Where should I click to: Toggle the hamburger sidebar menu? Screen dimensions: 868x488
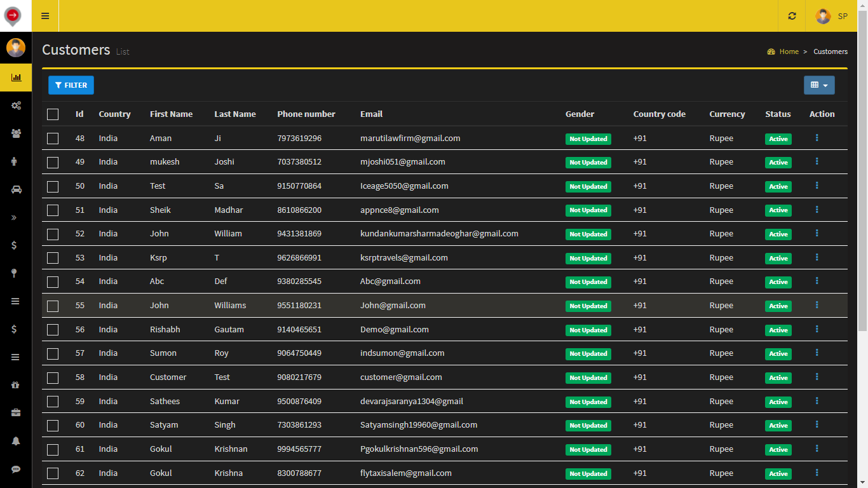45,16
